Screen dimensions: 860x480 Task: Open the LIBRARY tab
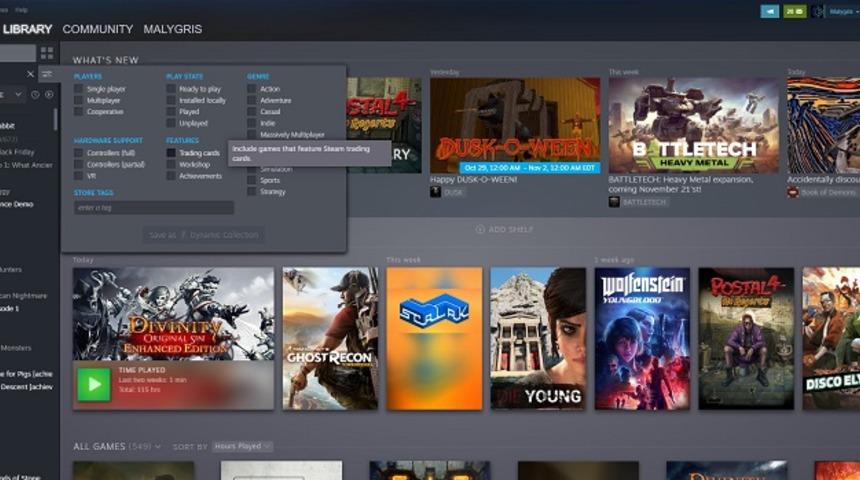tap(27, 29)
